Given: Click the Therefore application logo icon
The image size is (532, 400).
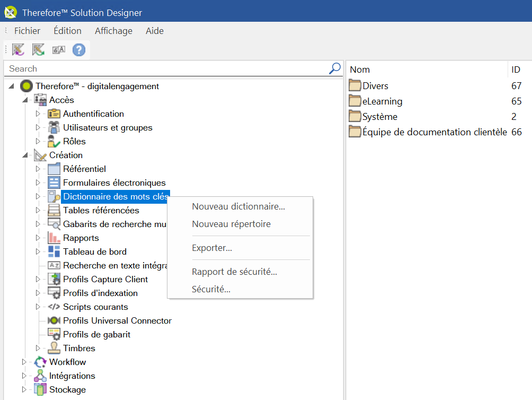Looking at the screenshot, I should [11, 13].
